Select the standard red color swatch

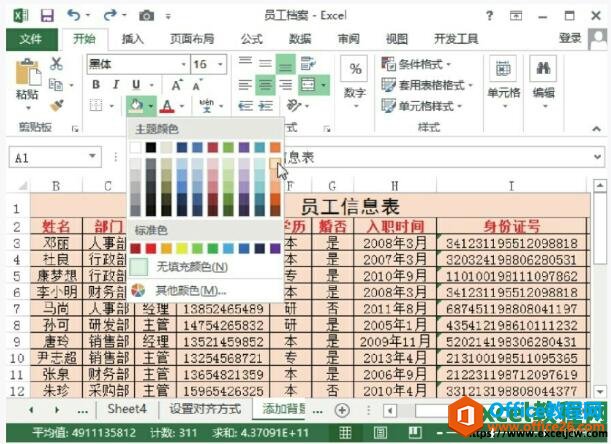pyautogui.click(x=151, y=248)
